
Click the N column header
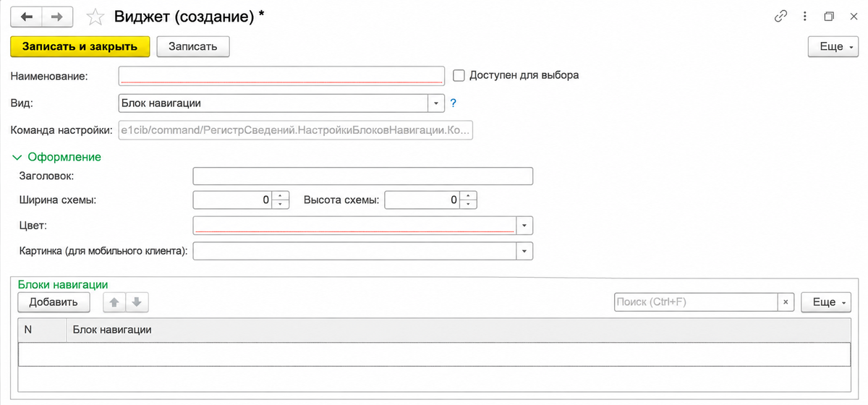pyautogui.click(x=43, y=329)
